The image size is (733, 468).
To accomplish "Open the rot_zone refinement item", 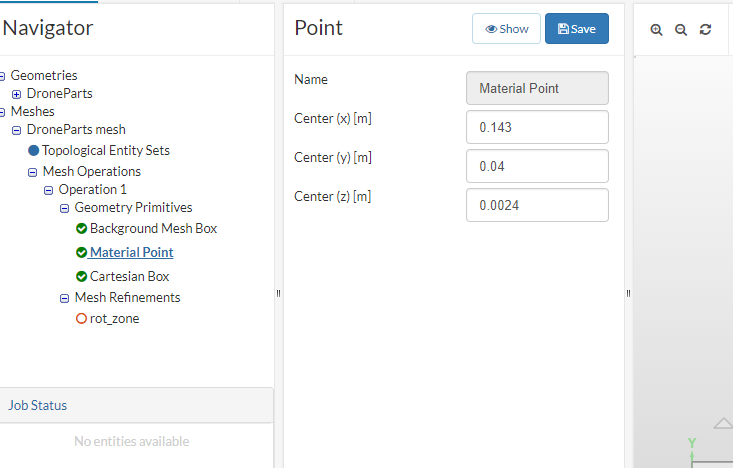I will pos(114,318).
